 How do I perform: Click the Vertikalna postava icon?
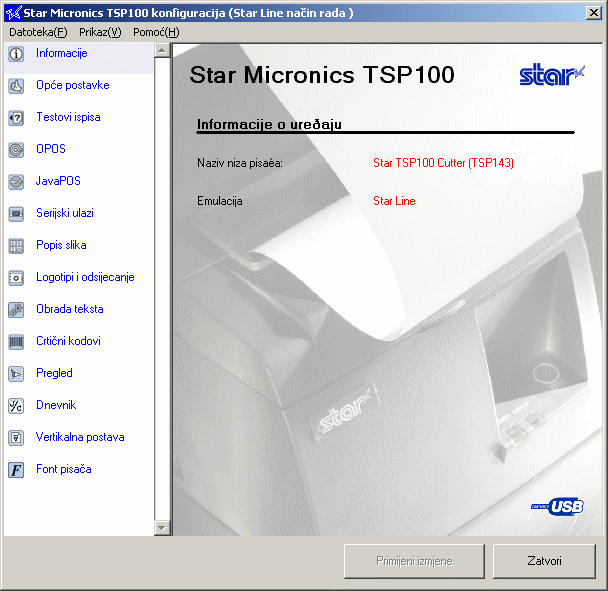coord(16,438)
